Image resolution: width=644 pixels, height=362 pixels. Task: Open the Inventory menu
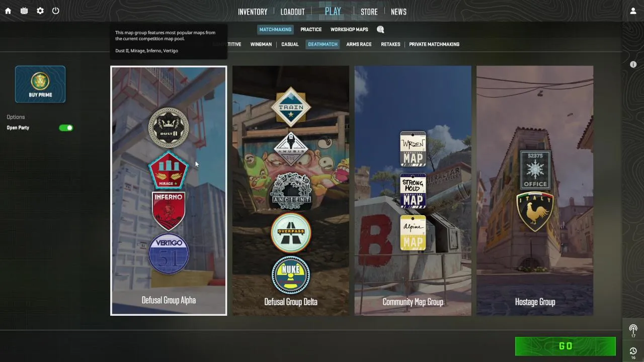pos(253,12)
